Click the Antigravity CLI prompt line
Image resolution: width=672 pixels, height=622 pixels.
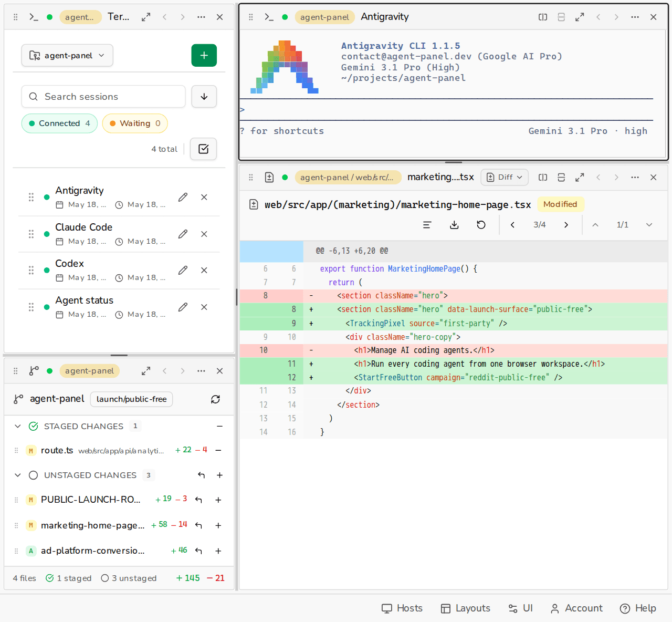tap(446, 110)
